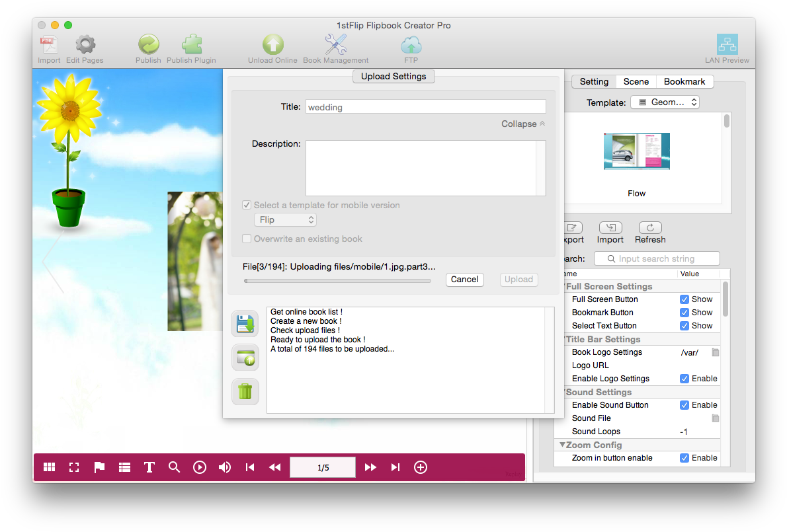Toggle Enable Logo Settings checkbox
This screenshot has width=787, height=532.
tap(684, 379)
